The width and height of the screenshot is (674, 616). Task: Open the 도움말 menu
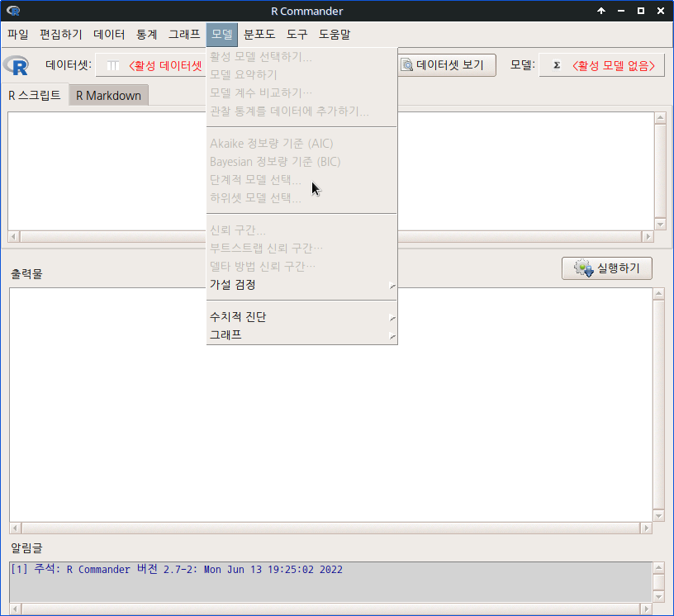click(x=335, y=35)
